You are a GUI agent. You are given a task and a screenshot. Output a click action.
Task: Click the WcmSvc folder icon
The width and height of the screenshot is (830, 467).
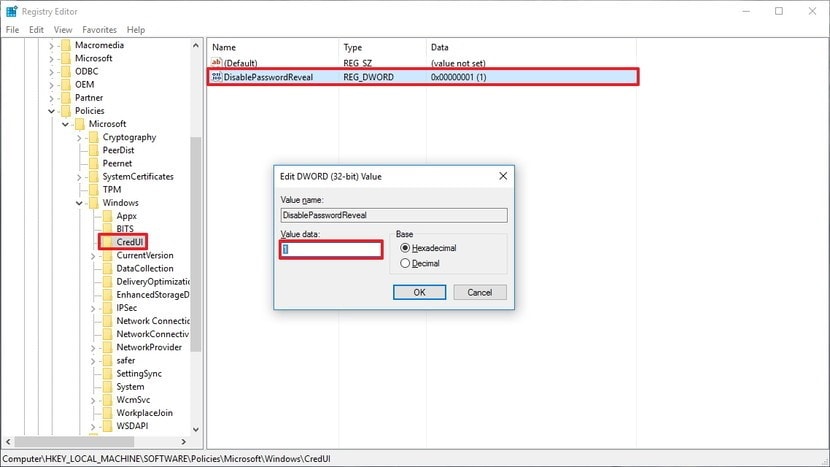[107, 400]
